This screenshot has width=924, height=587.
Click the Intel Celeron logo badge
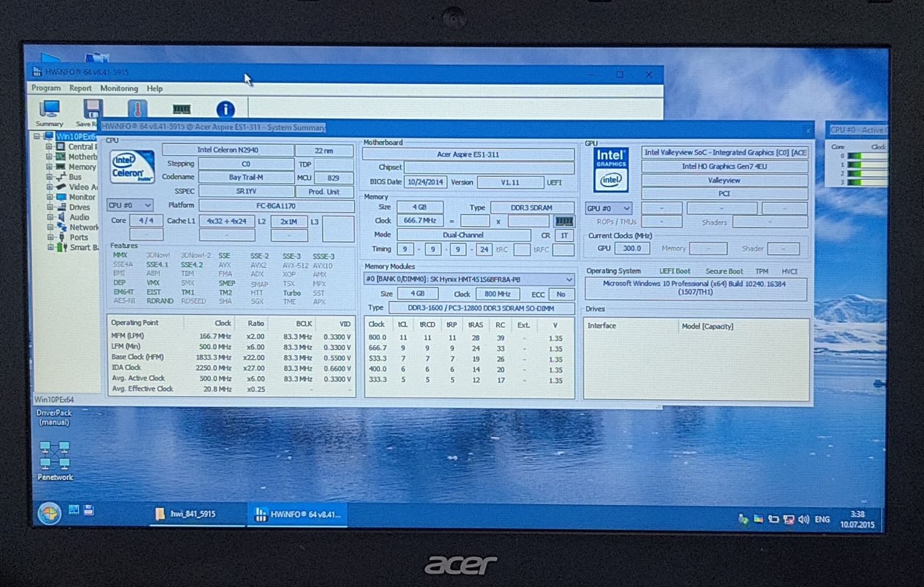(x=132, y=167)
